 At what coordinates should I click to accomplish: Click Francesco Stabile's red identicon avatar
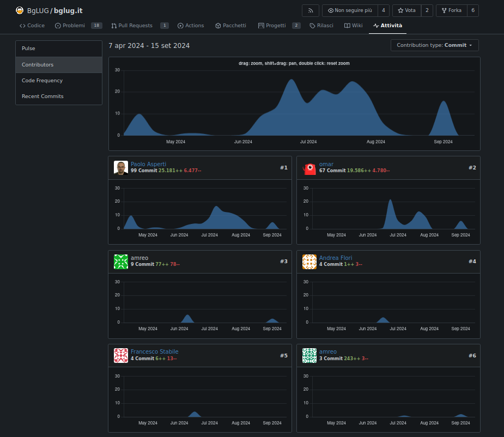(121, 356)
